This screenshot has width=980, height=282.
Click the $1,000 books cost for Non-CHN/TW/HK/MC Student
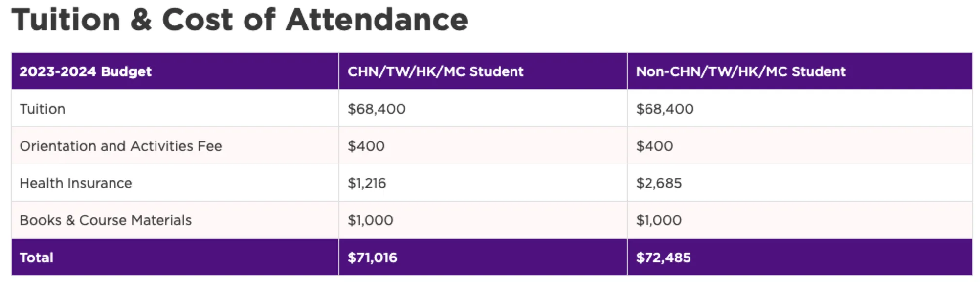coord(659,220)
